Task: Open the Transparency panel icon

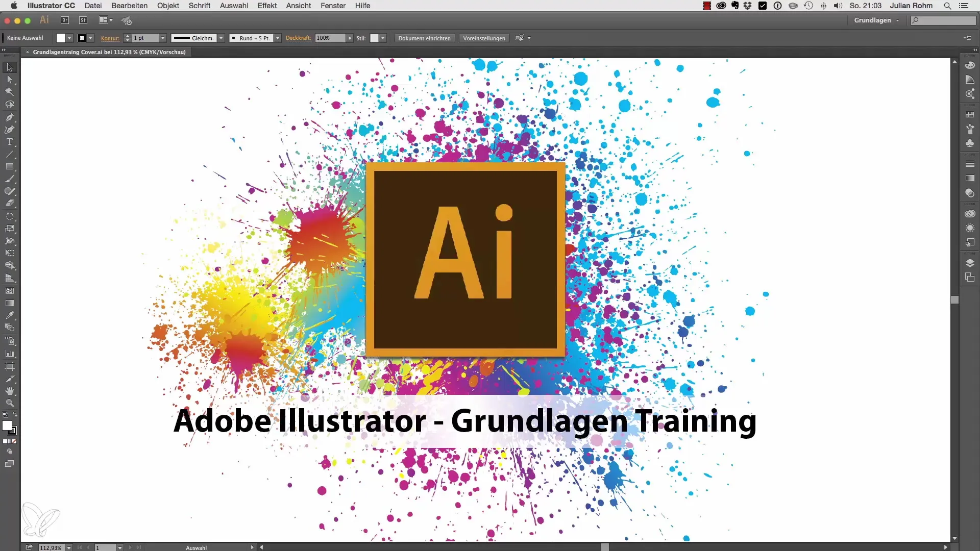Action: 970,193
